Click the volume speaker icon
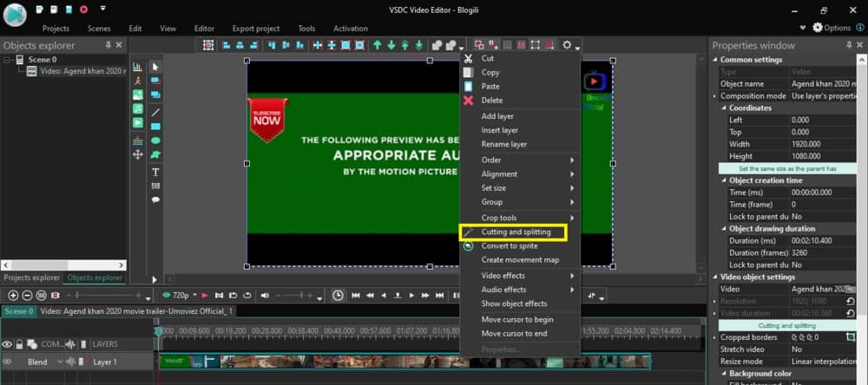The width and height of the screenshot is (868, 385). point(265,296)
